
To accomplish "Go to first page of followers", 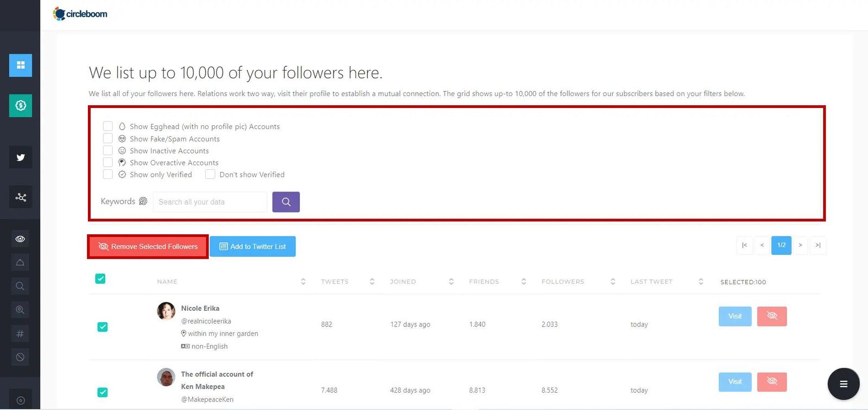I will (x=744, y=245).
